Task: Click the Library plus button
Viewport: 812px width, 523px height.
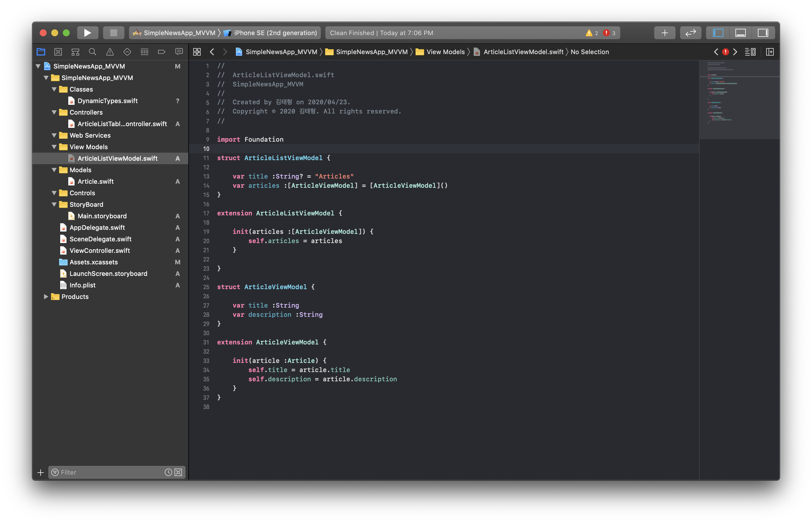Action: (664, 33)
